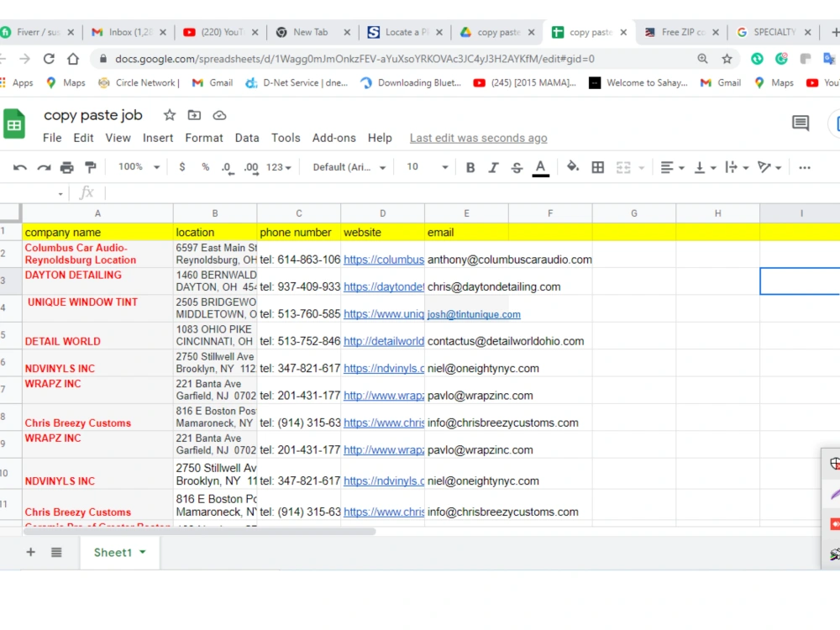
Task: Decrease decimal places icon
Action: click(227, 168)
